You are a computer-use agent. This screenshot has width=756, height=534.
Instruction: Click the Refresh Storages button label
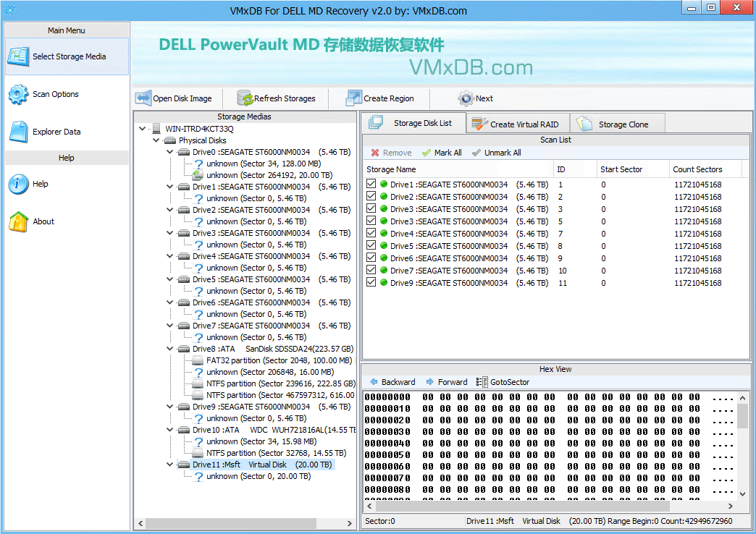[x=285, y=98]
